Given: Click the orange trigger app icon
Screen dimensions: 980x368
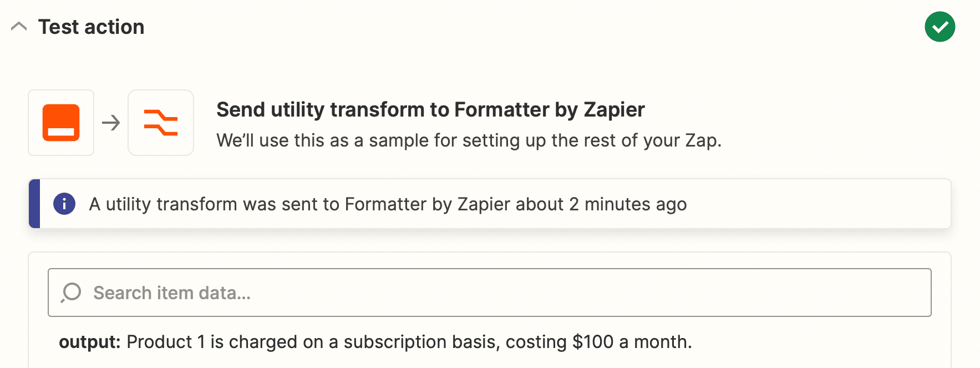Looking at the screenshot, I should point(61,123).
